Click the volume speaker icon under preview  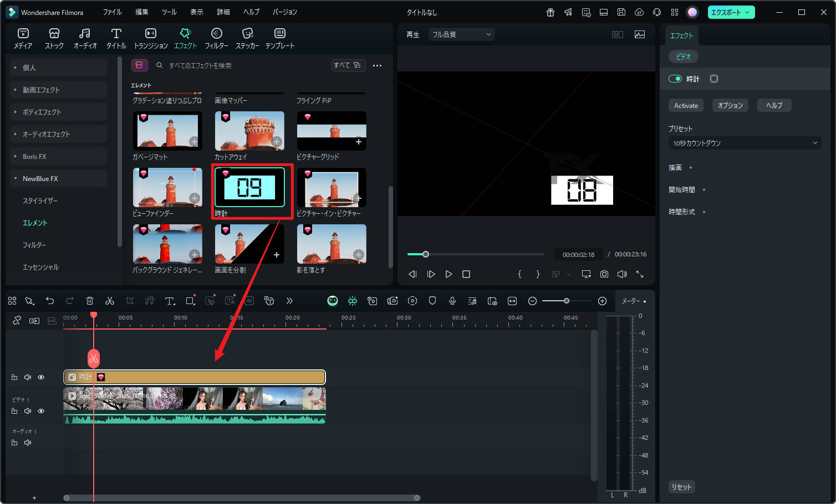(x=622, y=274)
